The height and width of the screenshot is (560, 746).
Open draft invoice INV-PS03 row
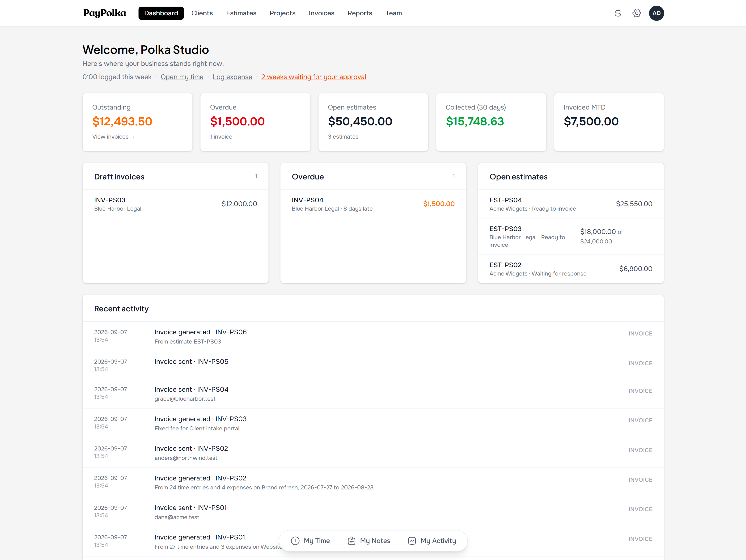point(175,204)
